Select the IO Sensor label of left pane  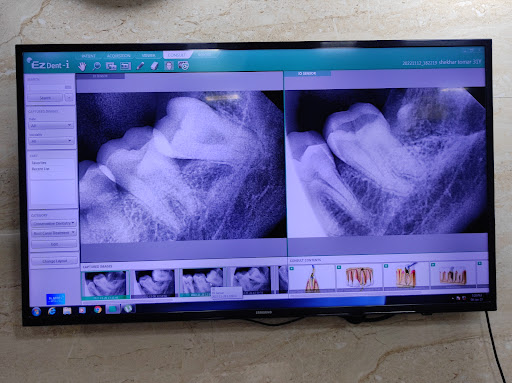tap(100, 76)
